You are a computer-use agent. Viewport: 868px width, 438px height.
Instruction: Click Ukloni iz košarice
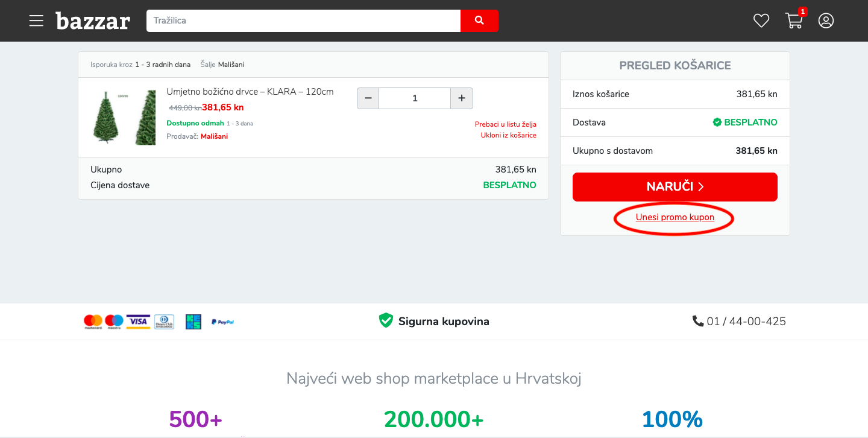(508, 135)
